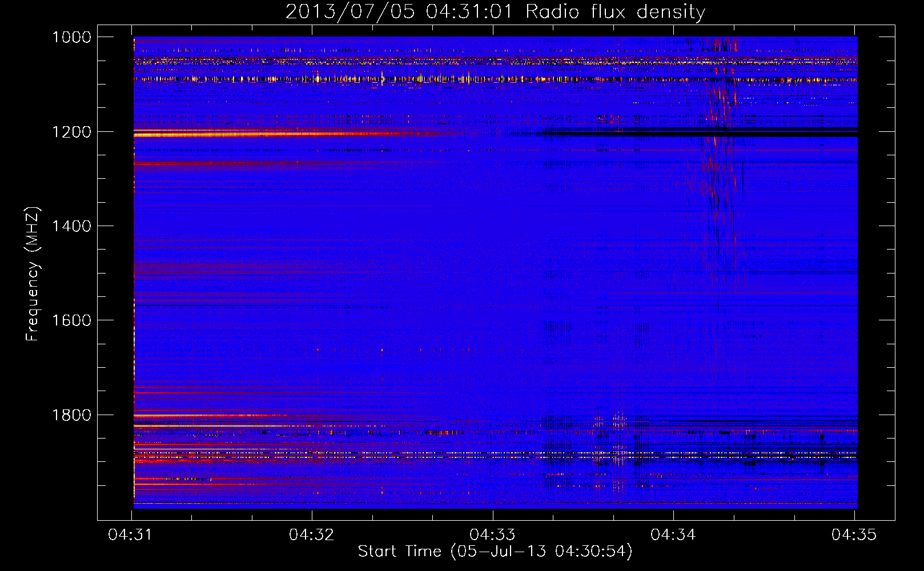This screenshot has width=924, height=571.
Task: Select the 1800 frequency tick label
Action: click(x=71, y=415)
